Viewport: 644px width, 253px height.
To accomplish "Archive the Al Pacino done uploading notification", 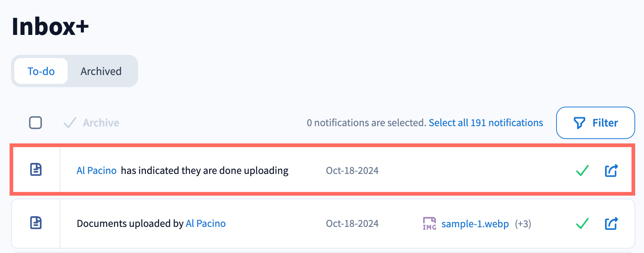I will pyautogui.click(x=582, y=171).
